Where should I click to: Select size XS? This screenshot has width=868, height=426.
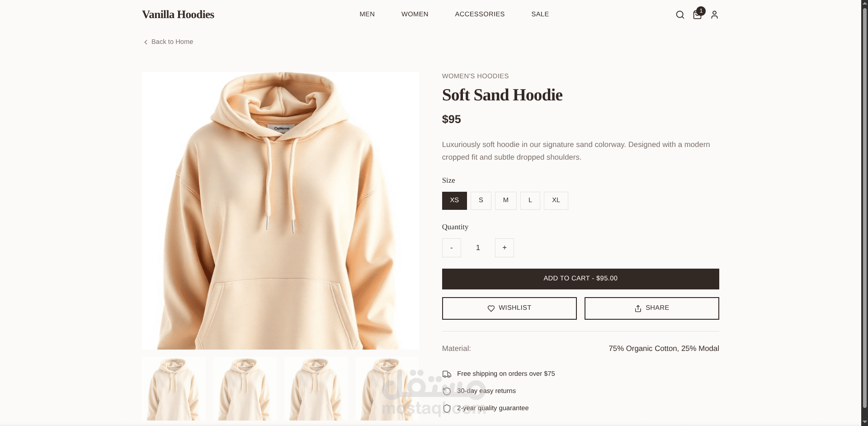454,200
